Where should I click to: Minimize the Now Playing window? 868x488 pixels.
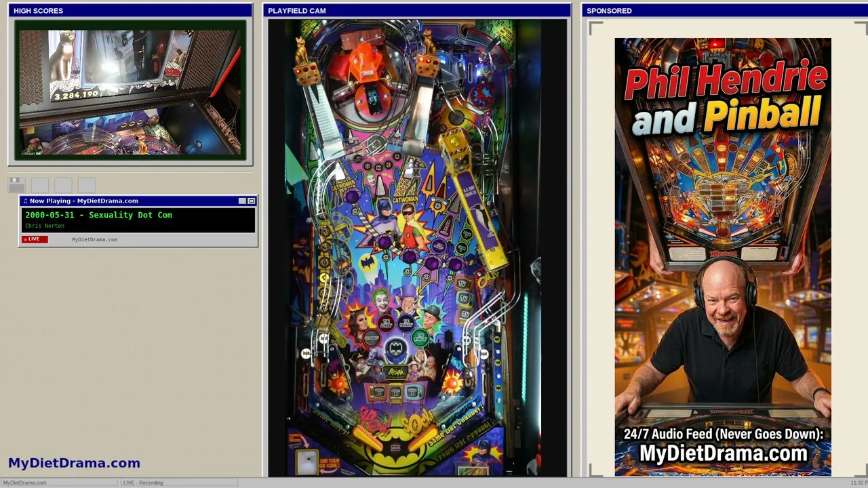(242, 201)
